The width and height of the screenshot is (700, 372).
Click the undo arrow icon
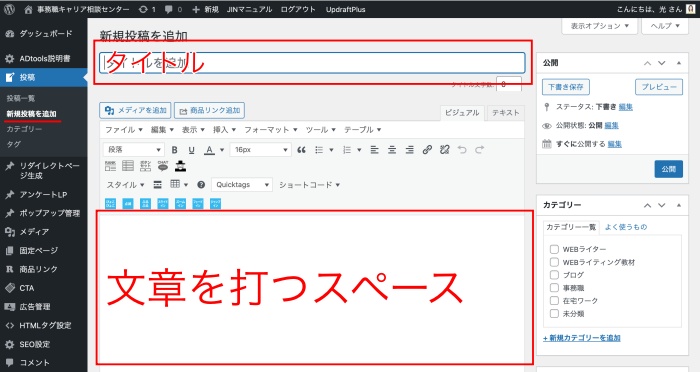coord(462,150)
